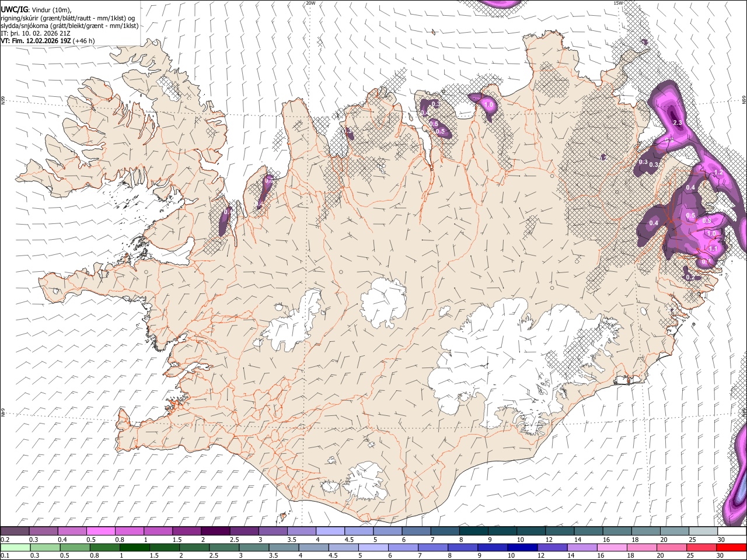Click the 0.1 label on the lower colour scale
Image resolution: width=747 pixels, height=560 pixels.
[5, 555]
